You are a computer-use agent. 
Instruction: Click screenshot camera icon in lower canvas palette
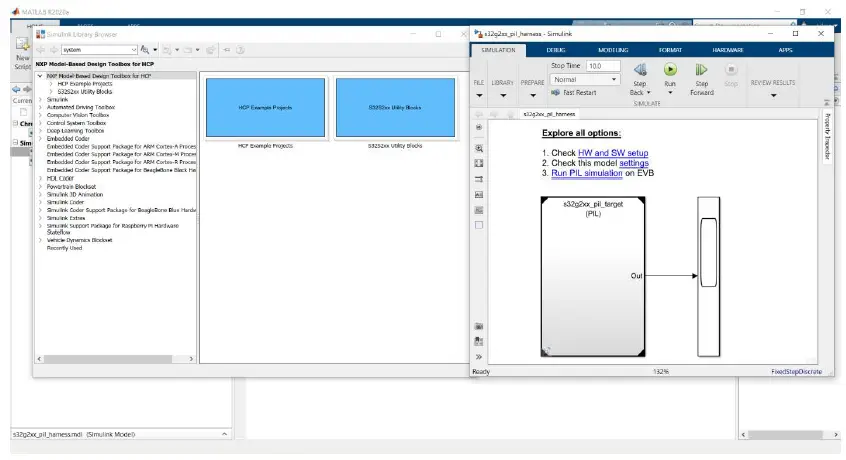[x=479, y=326]
